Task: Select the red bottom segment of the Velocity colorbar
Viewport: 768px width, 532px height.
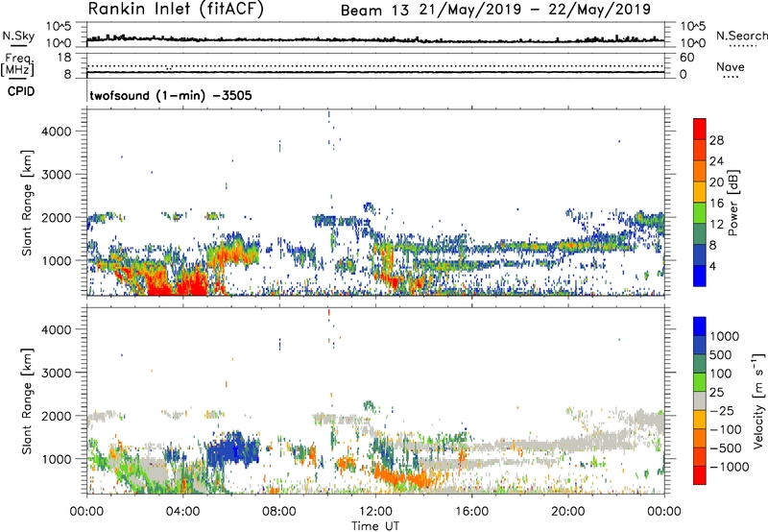Action: pyautogui.click(x=700, y=475)
